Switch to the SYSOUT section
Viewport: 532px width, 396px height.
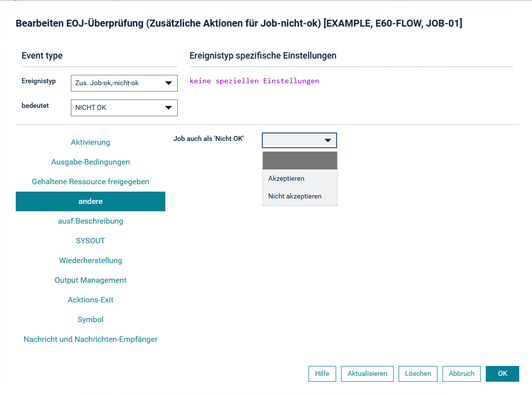pyautogui.click(x=91, y=241)
